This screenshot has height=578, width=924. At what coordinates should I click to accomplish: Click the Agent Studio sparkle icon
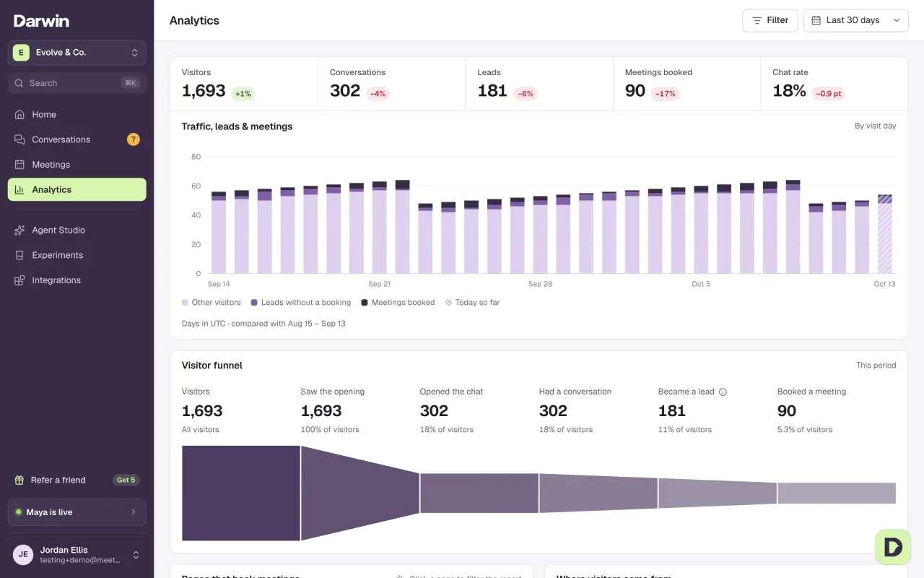(x=19, y=230)
